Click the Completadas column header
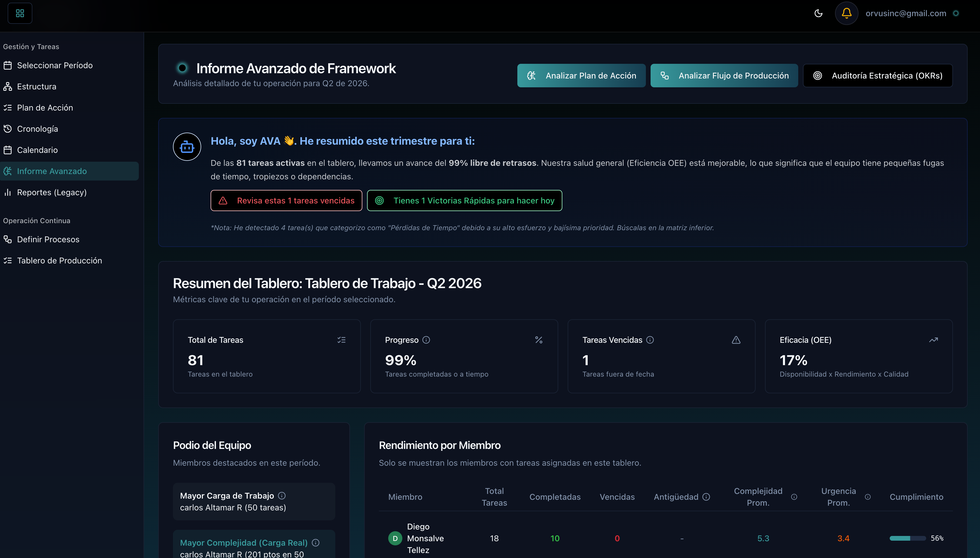This screenshot has width=980, height=558. pos(555,497)
